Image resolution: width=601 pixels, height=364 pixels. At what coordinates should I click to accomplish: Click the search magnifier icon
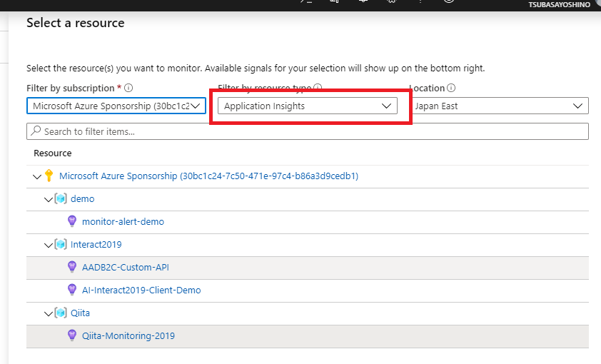click(x=36, y=131)
